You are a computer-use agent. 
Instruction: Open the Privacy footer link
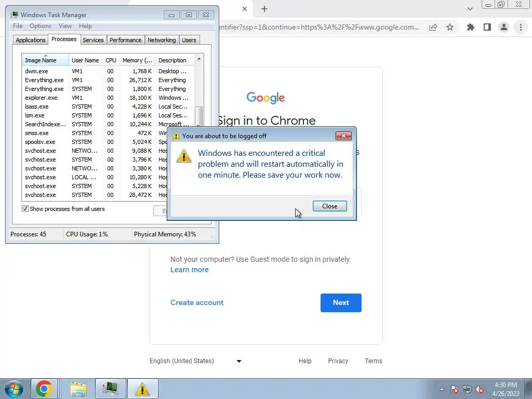[x=338, y=361]
